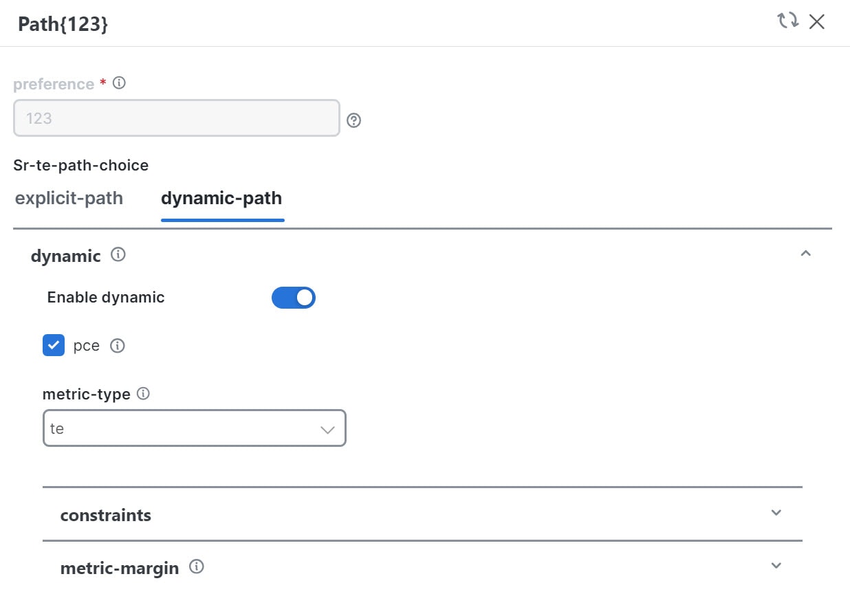The image size is (850, 616).
Task: Close the Path{123} panel
Action: [x=817, y=21]
